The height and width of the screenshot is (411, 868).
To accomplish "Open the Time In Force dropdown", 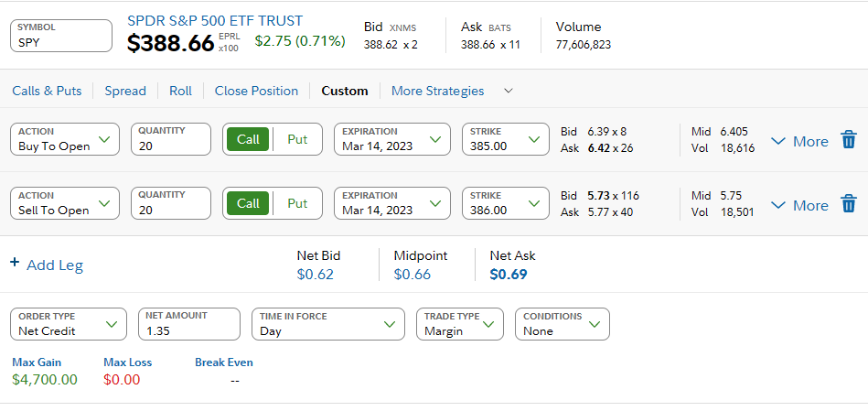I will 327,324.
